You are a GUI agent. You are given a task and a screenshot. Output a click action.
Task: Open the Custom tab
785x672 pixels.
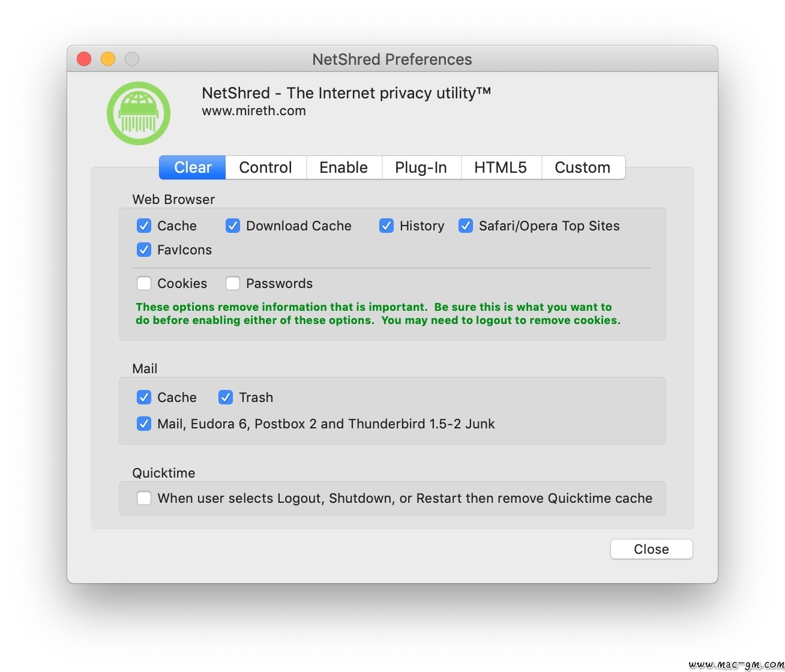(583, 167)
